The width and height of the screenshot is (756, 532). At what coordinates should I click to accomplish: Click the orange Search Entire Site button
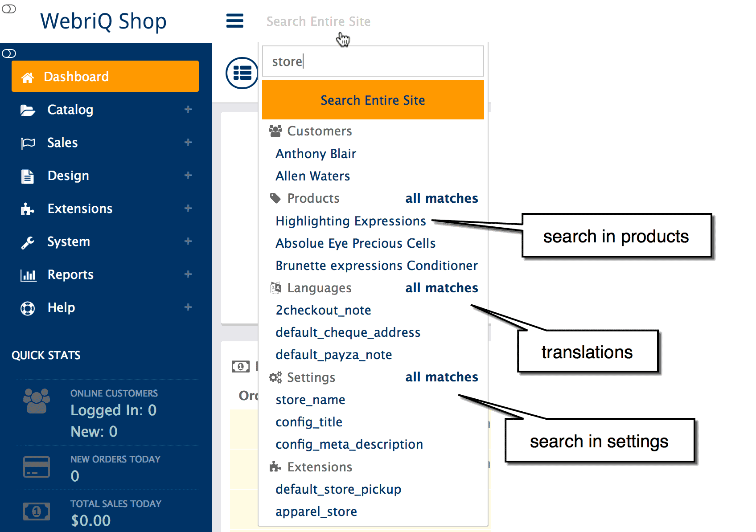coord(373,100)
